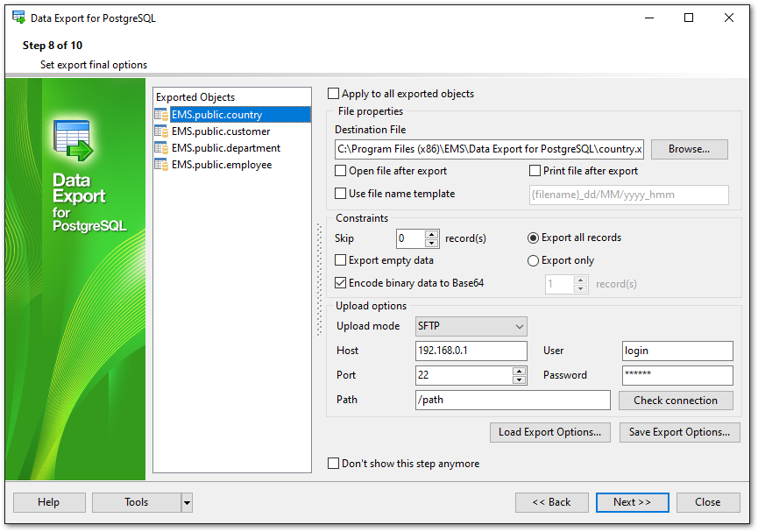This screenshot has width=758, height=532.
Task: Click the Password input field
Action: tap(677, 375)
